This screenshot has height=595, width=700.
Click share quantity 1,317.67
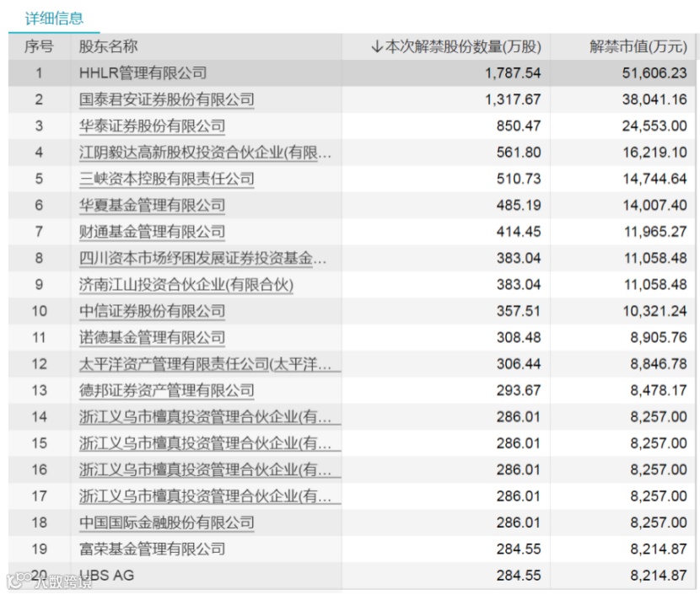513,99
